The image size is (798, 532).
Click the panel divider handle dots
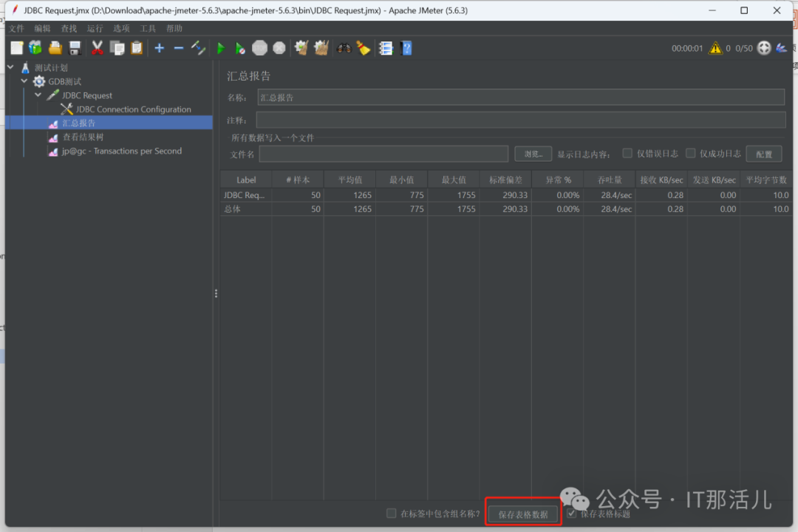click(x=216, y=294)
